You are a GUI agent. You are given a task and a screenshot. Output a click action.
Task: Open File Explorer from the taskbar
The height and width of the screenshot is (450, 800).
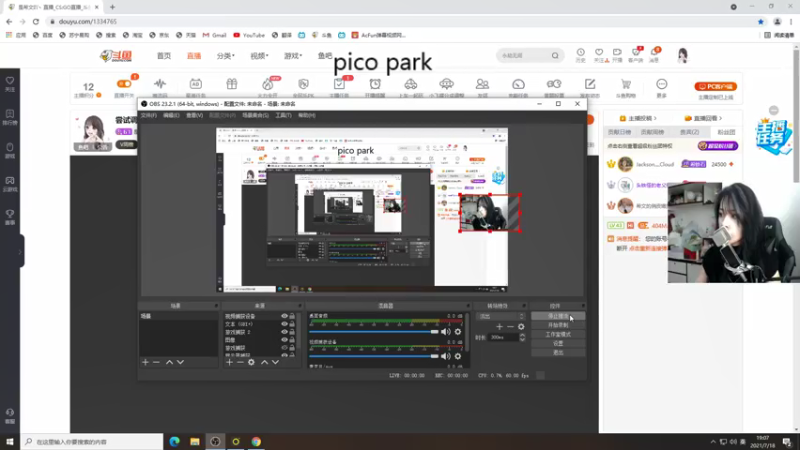tap(195, 442)
